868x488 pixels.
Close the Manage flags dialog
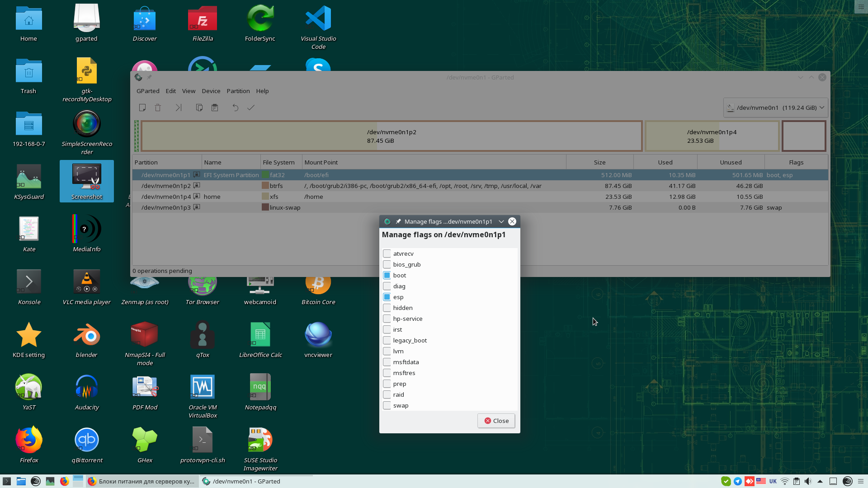click(496, 421)
